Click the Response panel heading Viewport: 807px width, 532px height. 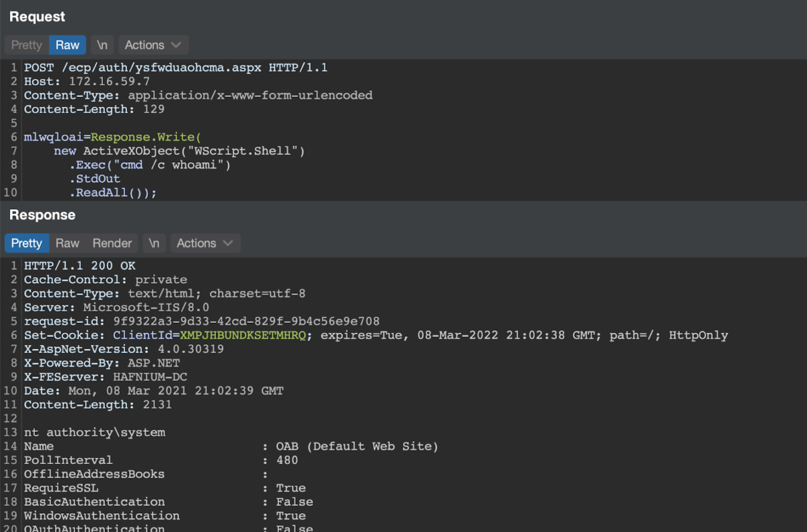(42, 215)
